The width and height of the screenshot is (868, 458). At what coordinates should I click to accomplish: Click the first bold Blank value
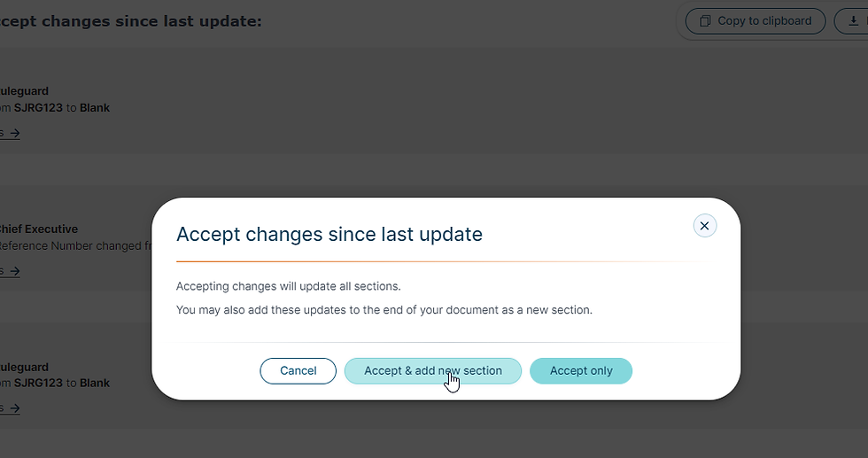click(x=95, y=108)
